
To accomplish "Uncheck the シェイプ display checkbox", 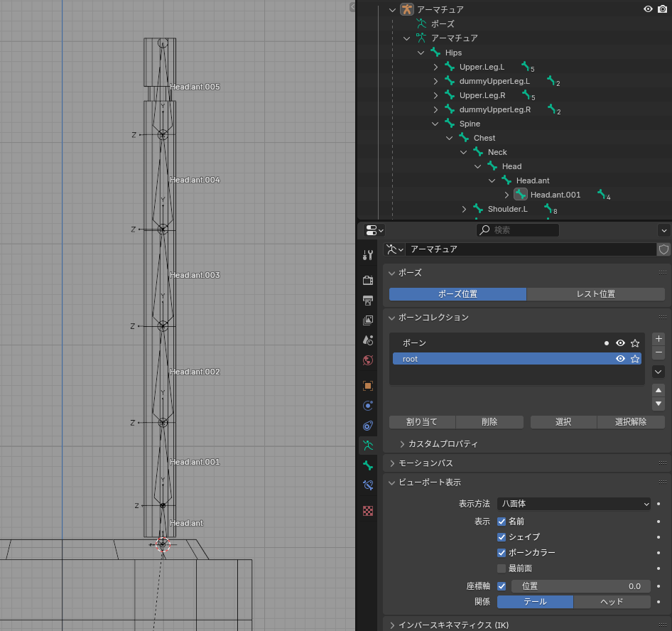I will pyautogui.click(x=502, y=536).
